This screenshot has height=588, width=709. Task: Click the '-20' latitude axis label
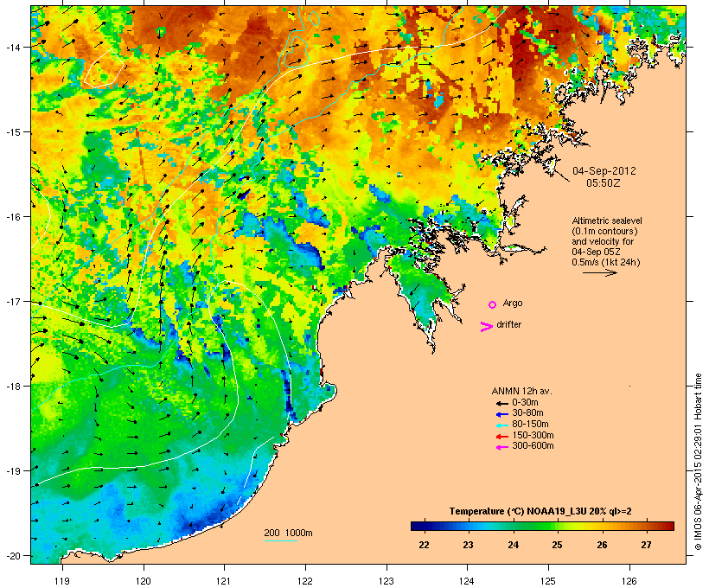[x=12, y=556]
